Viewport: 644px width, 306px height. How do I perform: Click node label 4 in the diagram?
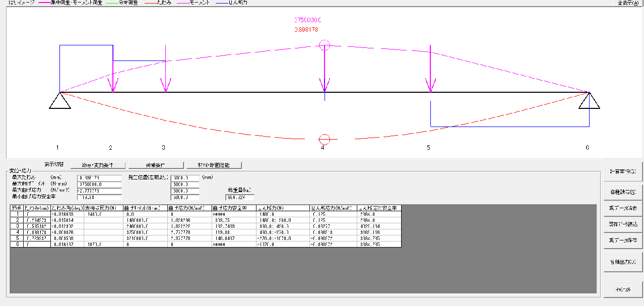tap(323, 148)
